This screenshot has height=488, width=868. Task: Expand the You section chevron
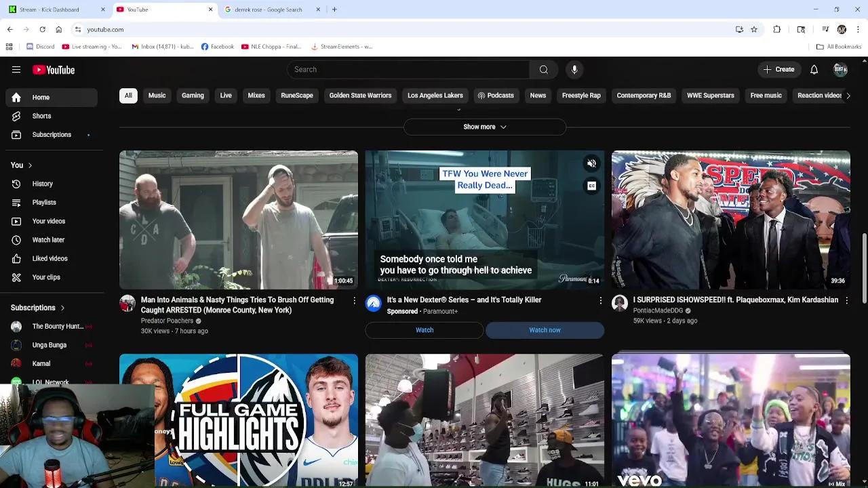[x=30, y=165]
